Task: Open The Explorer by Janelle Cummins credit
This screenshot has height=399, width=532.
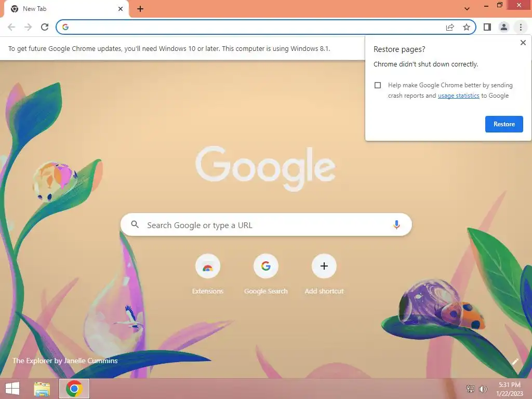Action: tap(65, 361)
